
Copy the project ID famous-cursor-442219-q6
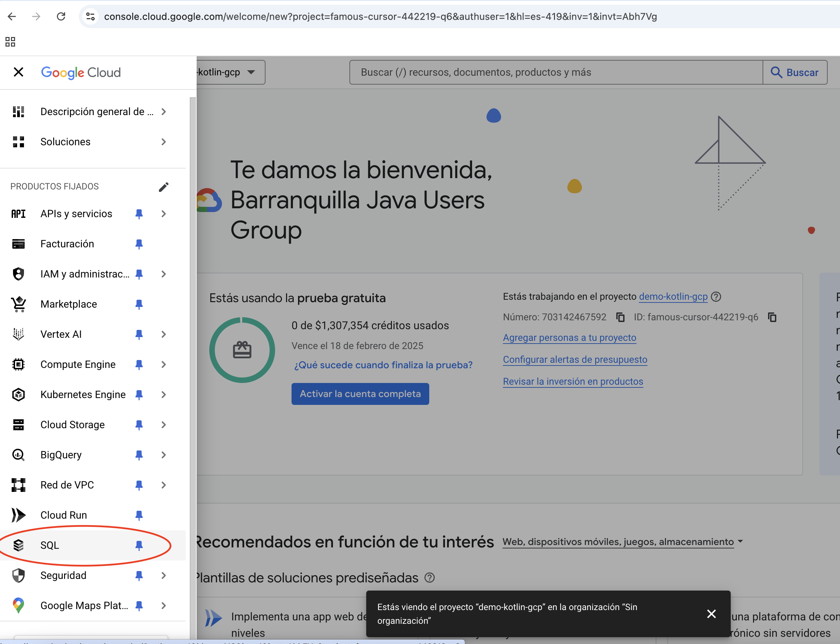(772, 318)
